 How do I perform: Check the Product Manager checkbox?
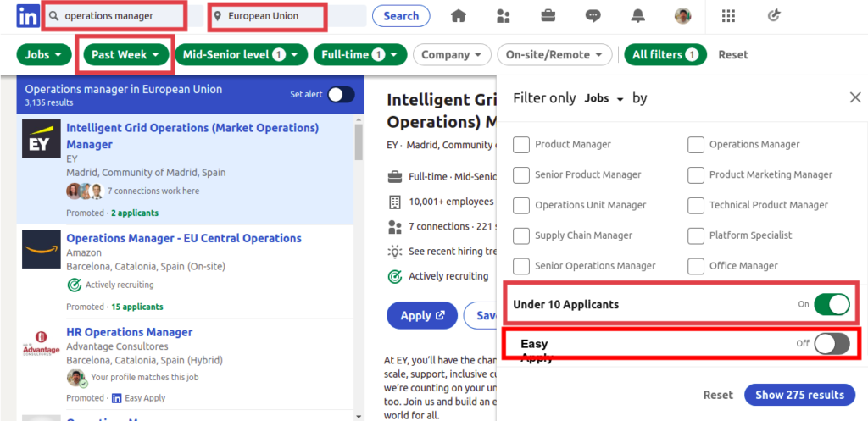pyautogui.click(x=521, y=145)
